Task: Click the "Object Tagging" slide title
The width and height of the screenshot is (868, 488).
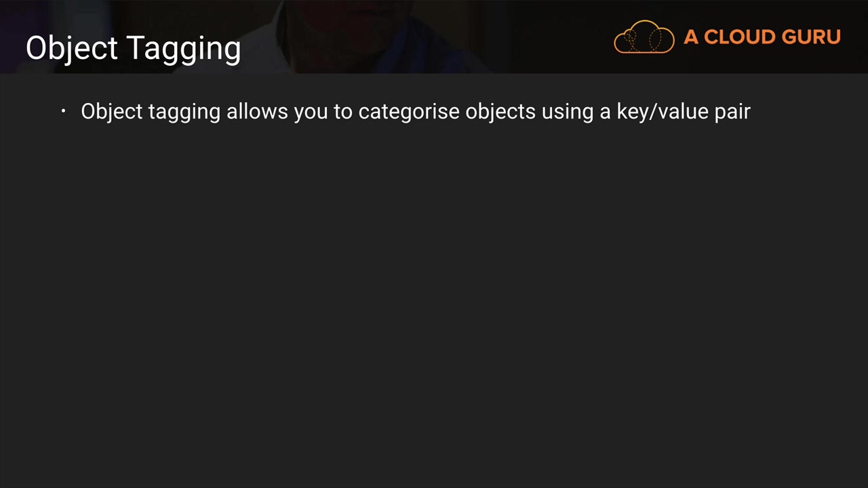Action: pos(133,48)
